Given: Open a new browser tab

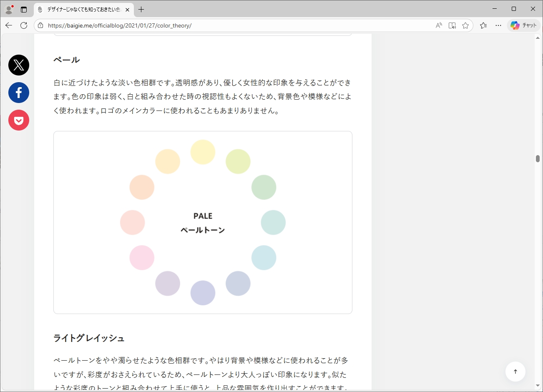Looking at the screenshot, I should [141, 9].
